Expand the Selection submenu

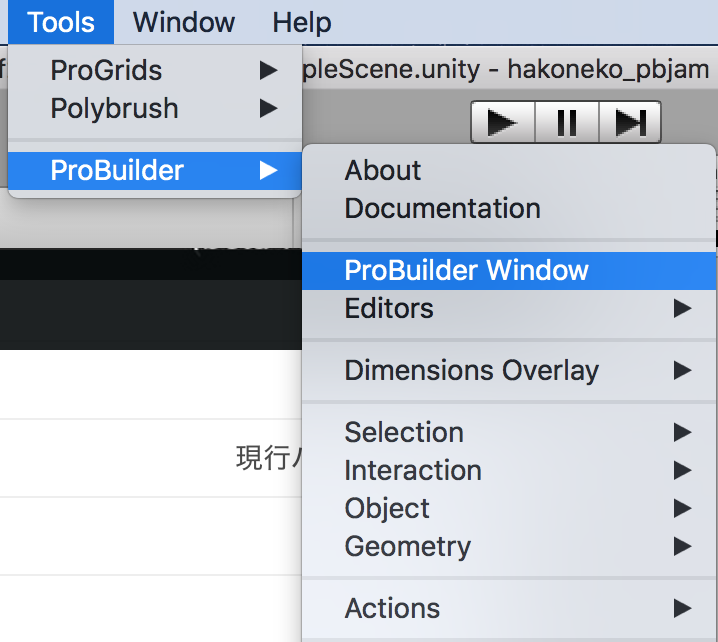coord(509,432)
